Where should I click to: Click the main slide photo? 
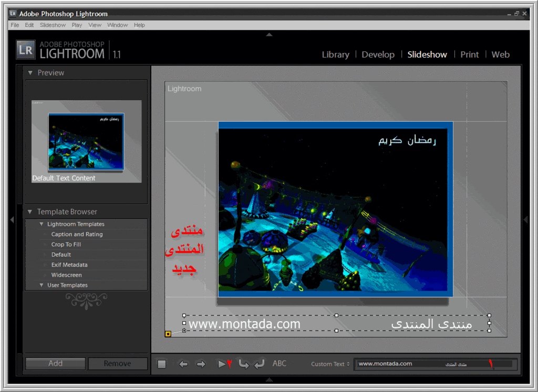point(335,209)
